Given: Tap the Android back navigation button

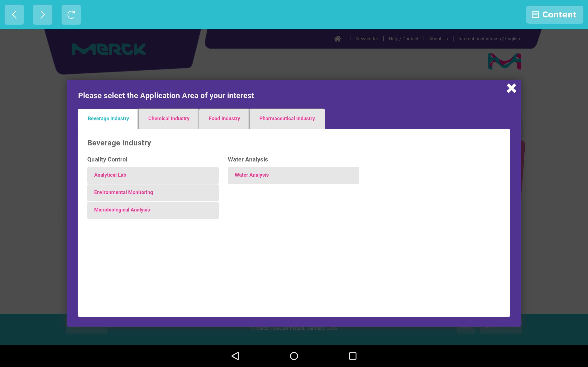Looking at the screenshot, I should [x=235, y=356].
